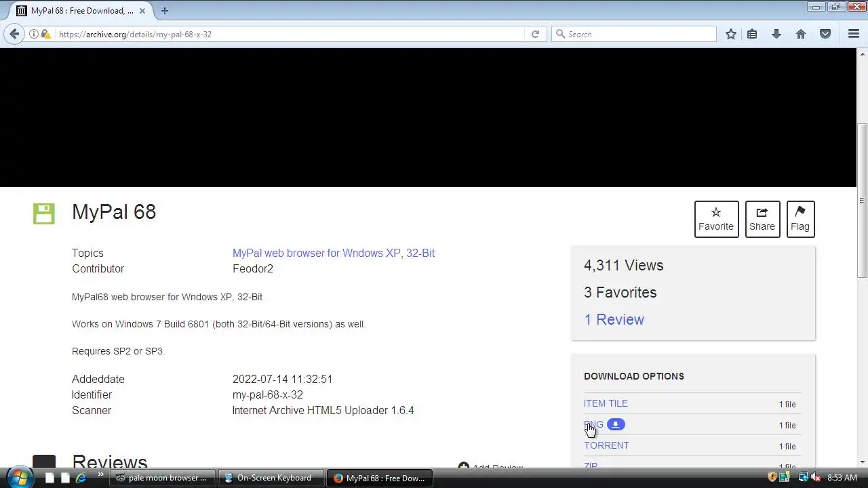Click the identifier my-pal-68-x-32 value

point(268,394)
